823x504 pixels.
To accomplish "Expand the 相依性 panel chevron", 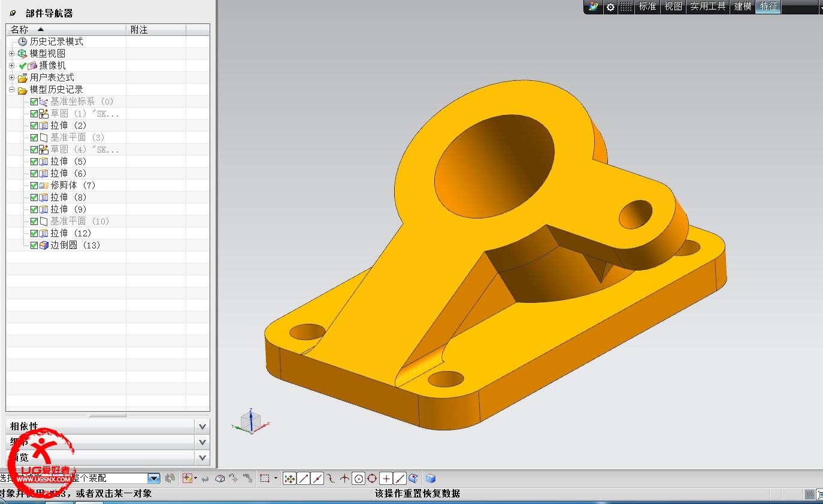I will (202, 427).
